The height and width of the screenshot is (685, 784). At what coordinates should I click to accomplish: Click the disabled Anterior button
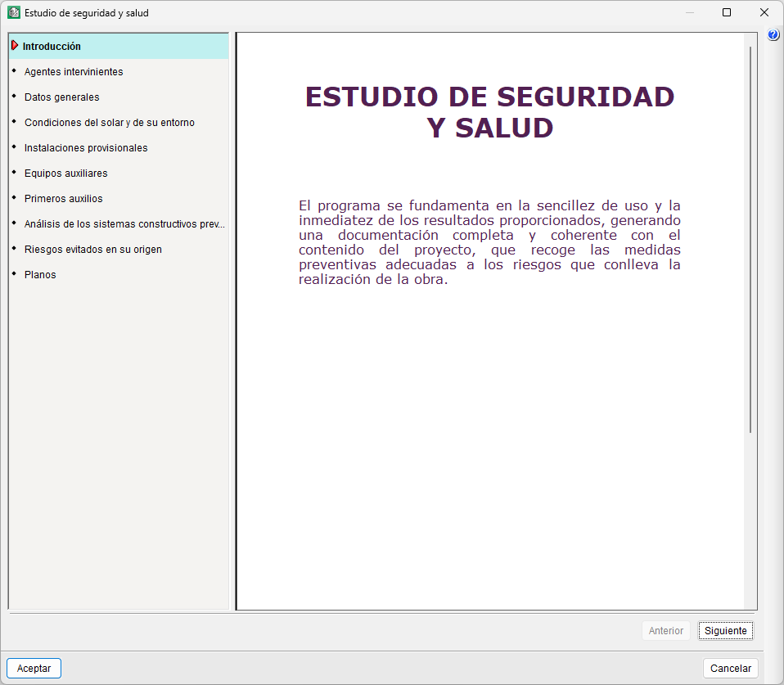point(666,631)
